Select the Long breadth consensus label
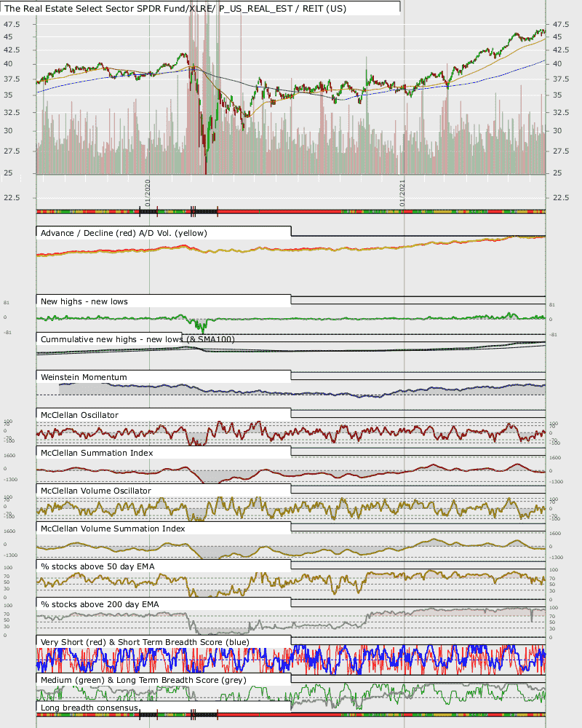Viewport: 582px width, 728px height. tap(89, 708)
